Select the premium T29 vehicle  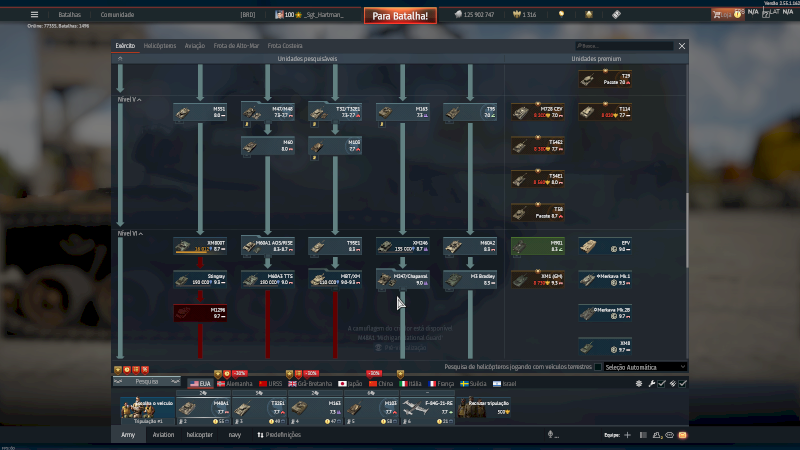605,79
